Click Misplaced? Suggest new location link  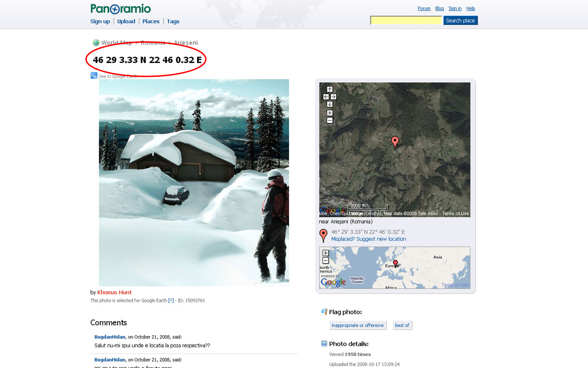(x=368, y=239)
